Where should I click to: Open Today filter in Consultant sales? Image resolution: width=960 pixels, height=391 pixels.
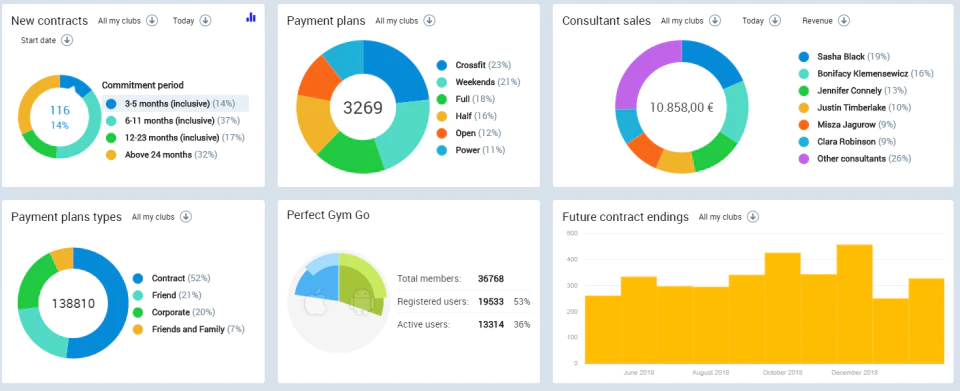[x=775, y=21]
